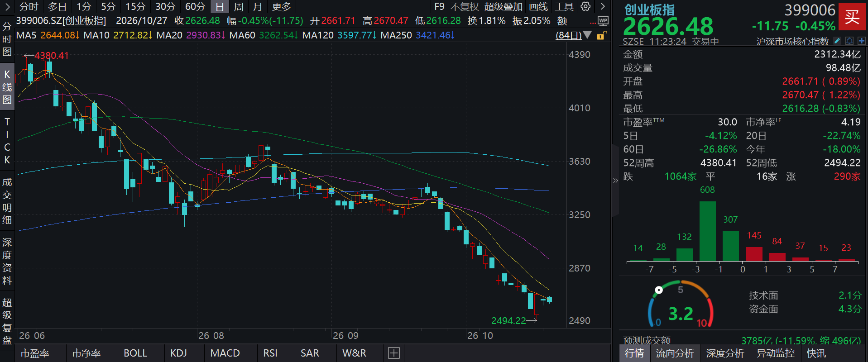
Task: Open the 84日 range dropdown triangle
Action: [x=587, y=35]
